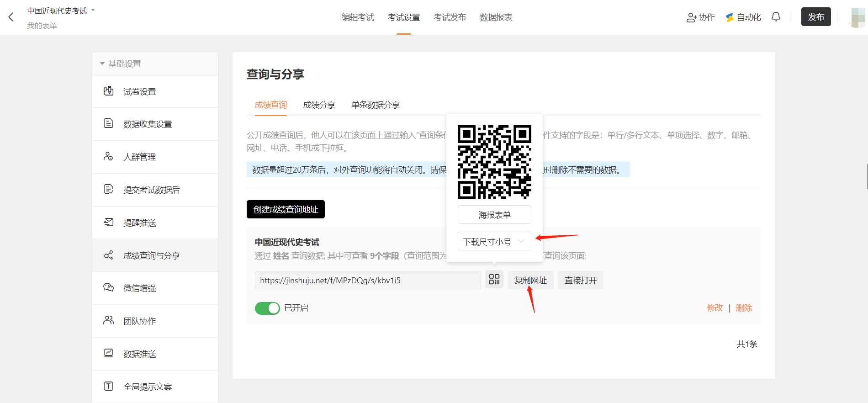Viewport: 868px width, 403px height.
Task: Click 创建成绩查询地址 button
Action: click(x=286, y=209)
